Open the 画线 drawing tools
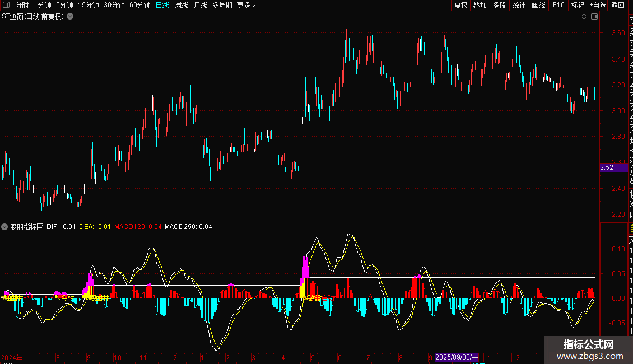The image size is (633, 364). click(x=538, y=5)
